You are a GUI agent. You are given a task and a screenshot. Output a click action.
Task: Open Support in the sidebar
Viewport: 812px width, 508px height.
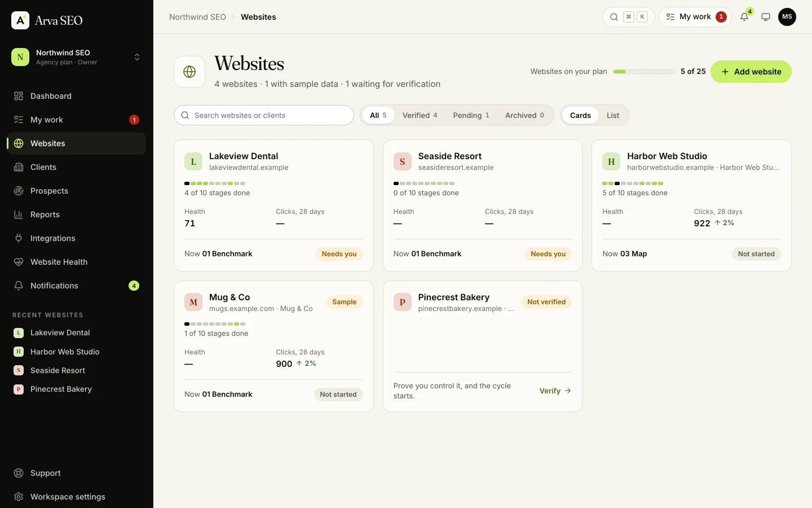coord(76,473)
